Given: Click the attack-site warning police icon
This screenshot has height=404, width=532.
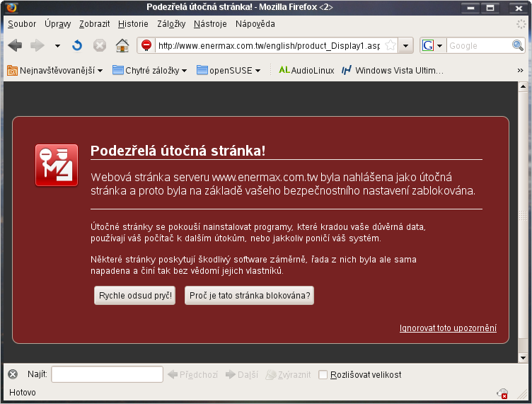Looking at the screenshot, I should [x=57, y=165].
